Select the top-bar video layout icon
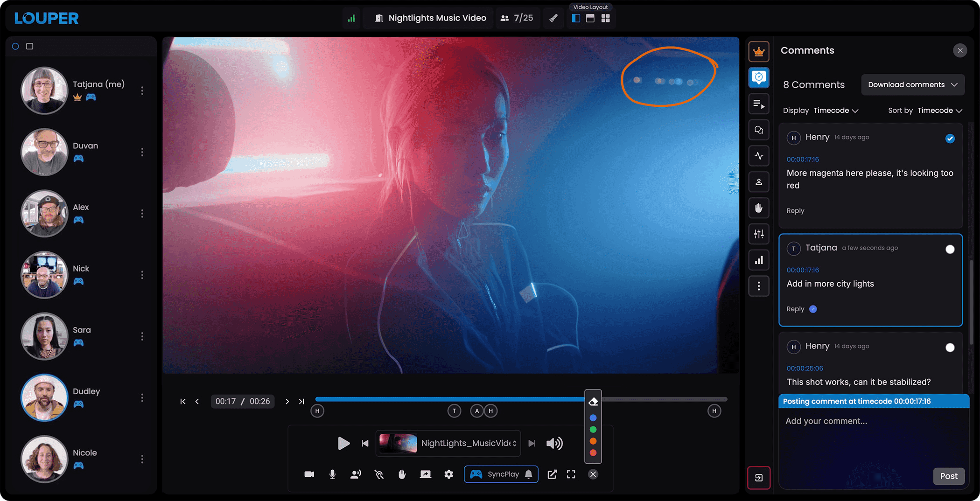 [x=590, y=18]
